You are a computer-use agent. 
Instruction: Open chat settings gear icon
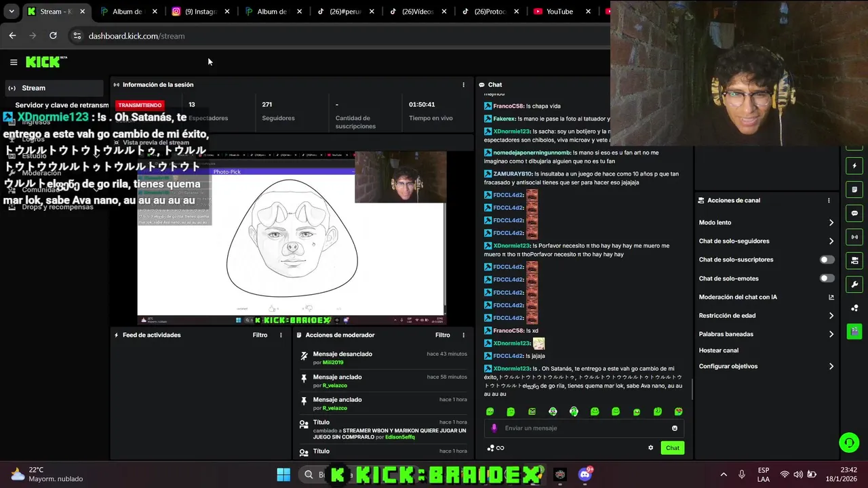coord(651,448)
